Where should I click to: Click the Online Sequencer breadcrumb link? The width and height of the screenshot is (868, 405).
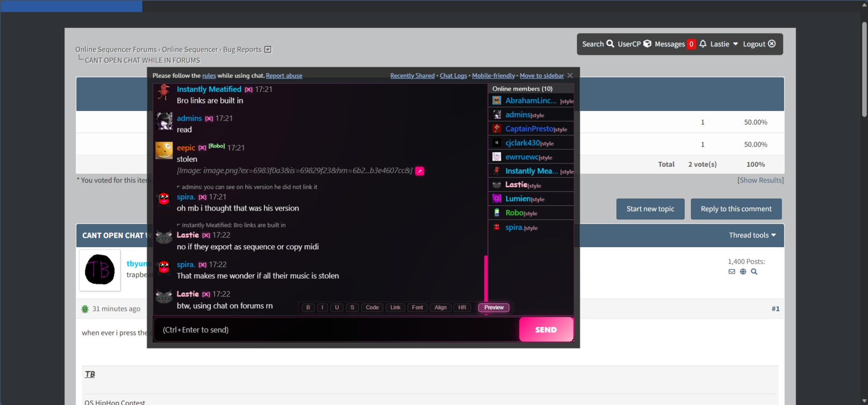click(x=190, y=49)
